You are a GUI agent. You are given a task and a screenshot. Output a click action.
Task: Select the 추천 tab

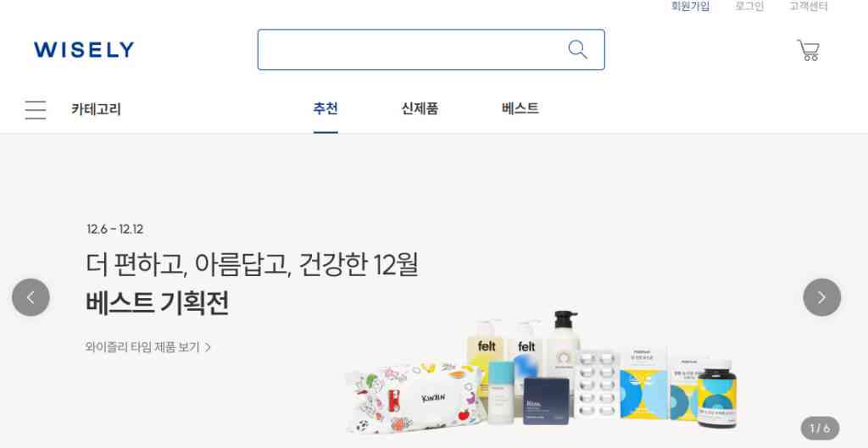325,108
